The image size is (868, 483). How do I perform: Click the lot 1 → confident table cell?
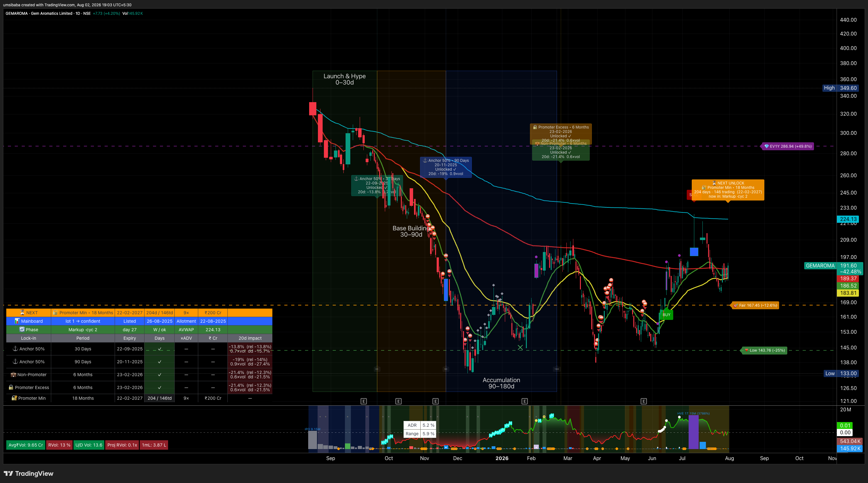[x=83, y=321]
